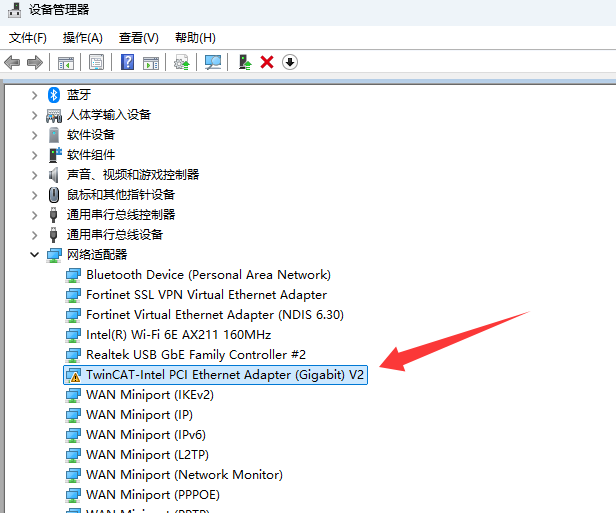
Task: Click Scan for hardware changes monitor icon
Action: [x=213, y=62]
